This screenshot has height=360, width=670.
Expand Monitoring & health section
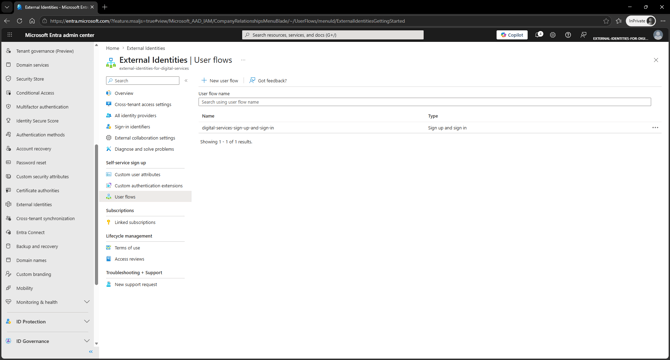click(x=87, y=302)
